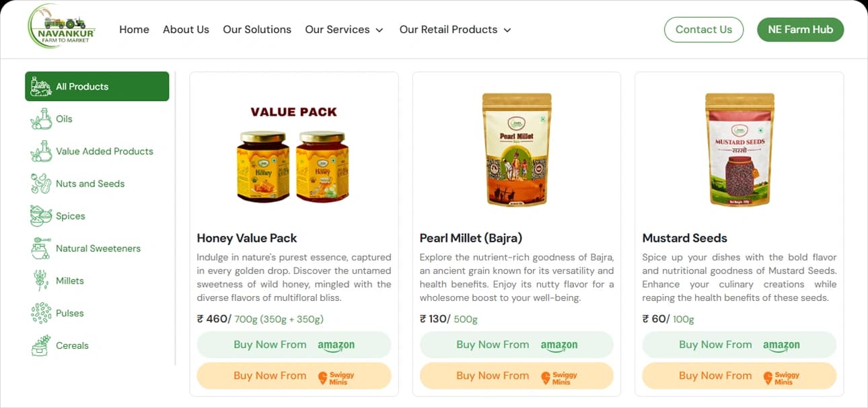
Task: Buy Honey Value Pack from Amazon
Action: pyautogui.click(x=294, y=345)
